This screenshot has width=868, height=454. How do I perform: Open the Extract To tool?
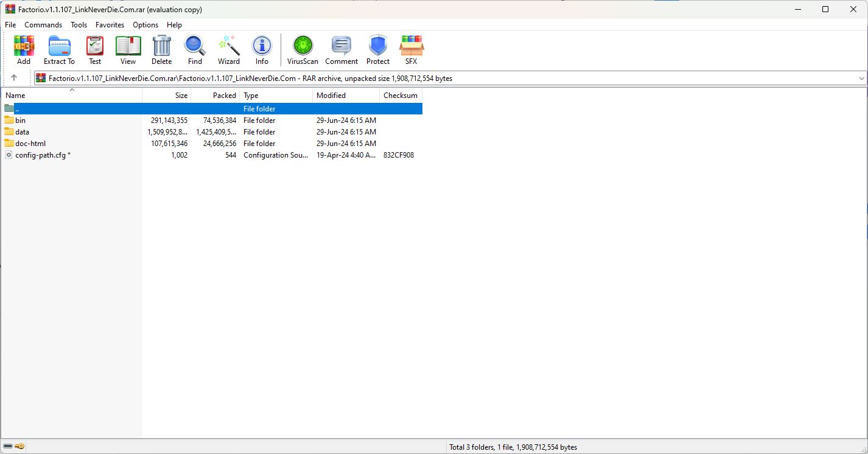pyautogui.click(x=59, y=49)
